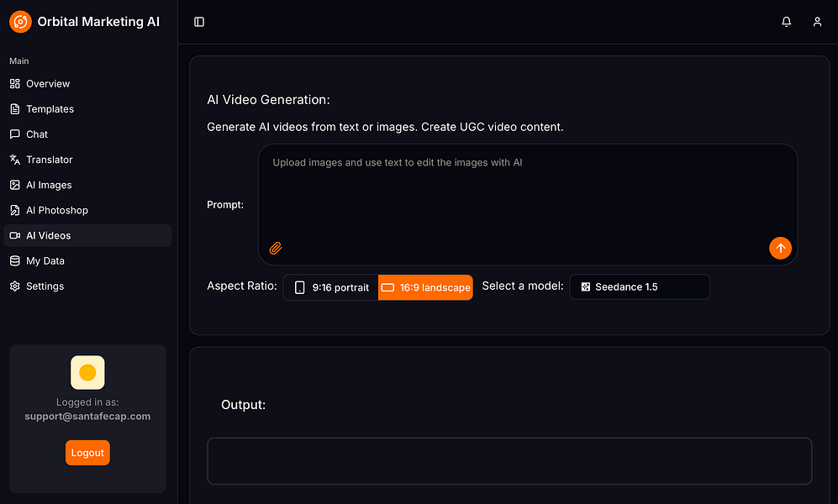Click the 'Aspect Ratio:' label

(x=242, y=286)
